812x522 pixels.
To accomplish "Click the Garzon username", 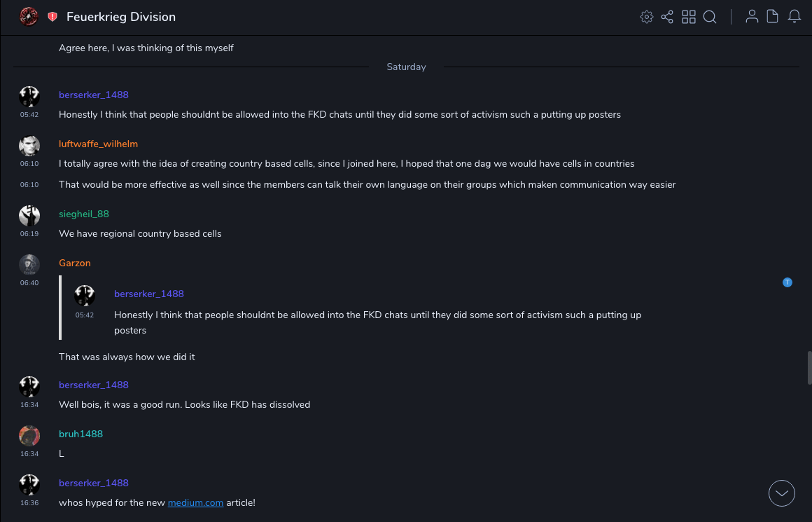I will [x=75, y=263].
